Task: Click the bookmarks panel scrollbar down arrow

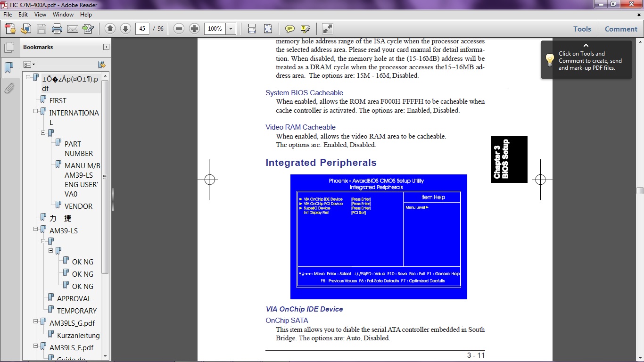Action: pyautogui.click(x=105, y=356)
